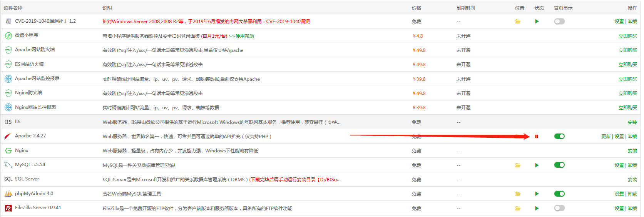Click the green play status icon for CVE-2019-1040漏洞补丁
Viewport: 644px width, 217px height.
pos(537,22)
